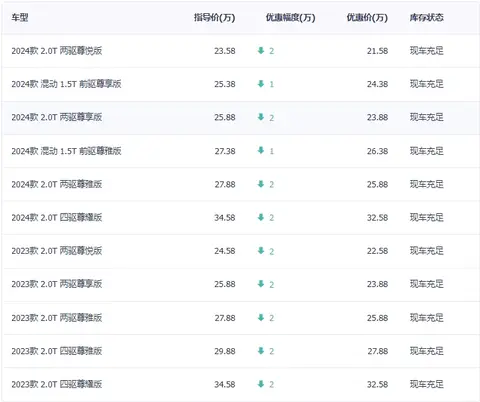Click discount arrow in 2024款 27.88 row
480x402 pixels.
261,184
